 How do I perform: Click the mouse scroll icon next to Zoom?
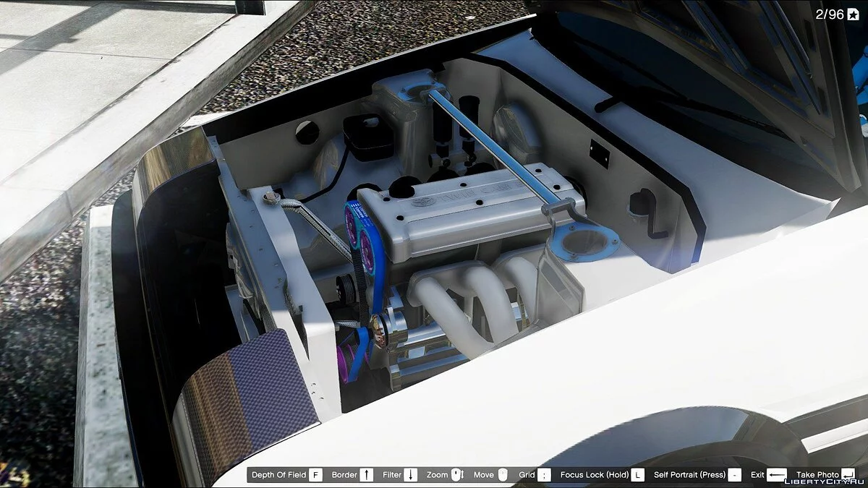click(x=456, y=475)
